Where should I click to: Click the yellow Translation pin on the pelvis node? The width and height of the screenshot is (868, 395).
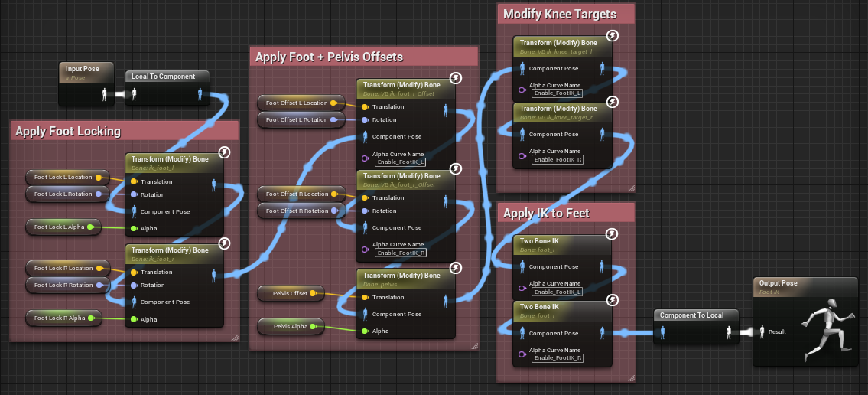(366, 297)
